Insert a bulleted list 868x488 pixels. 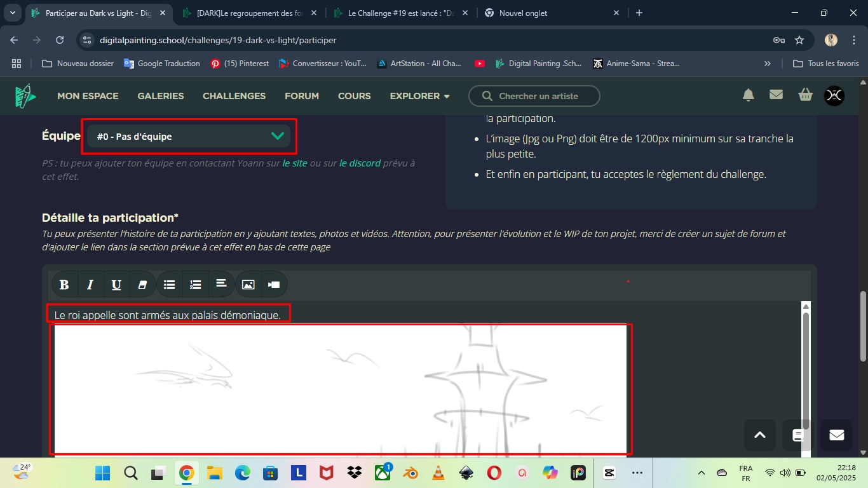[169, 285]
